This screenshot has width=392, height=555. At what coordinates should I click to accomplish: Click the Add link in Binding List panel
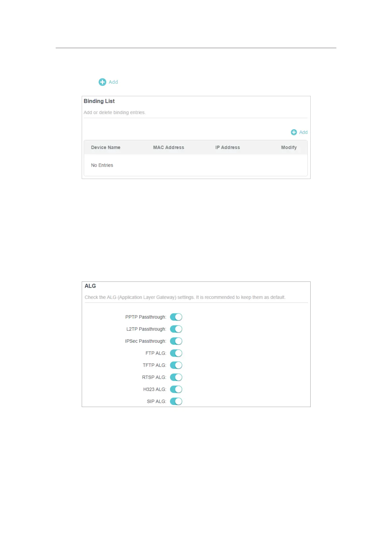pyautogui.click(x=303, y=132)
